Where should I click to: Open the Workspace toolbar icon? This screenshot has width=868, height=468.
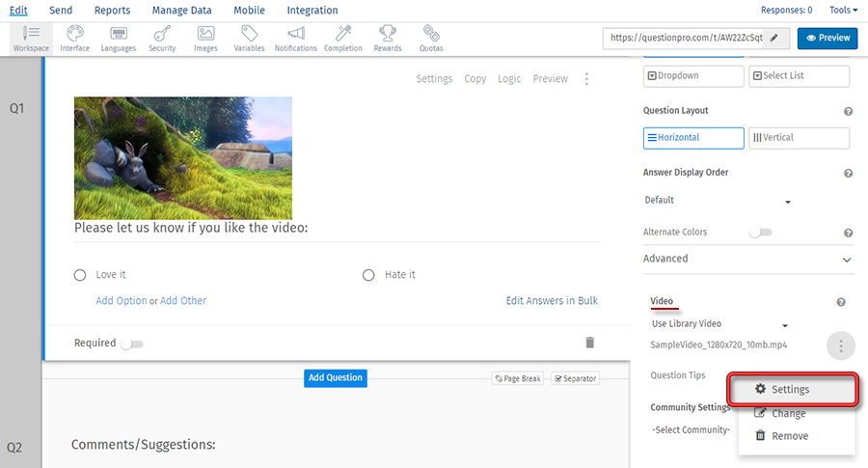31,39
